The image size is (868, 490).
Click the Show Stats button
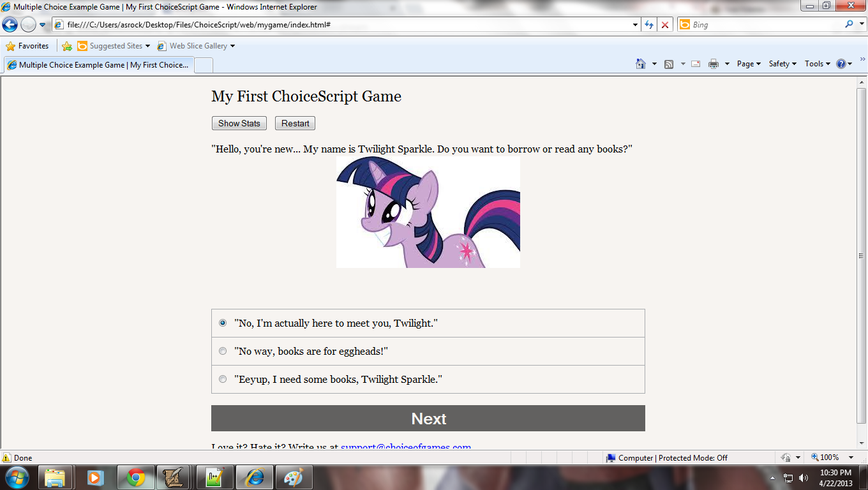[239, 123]
